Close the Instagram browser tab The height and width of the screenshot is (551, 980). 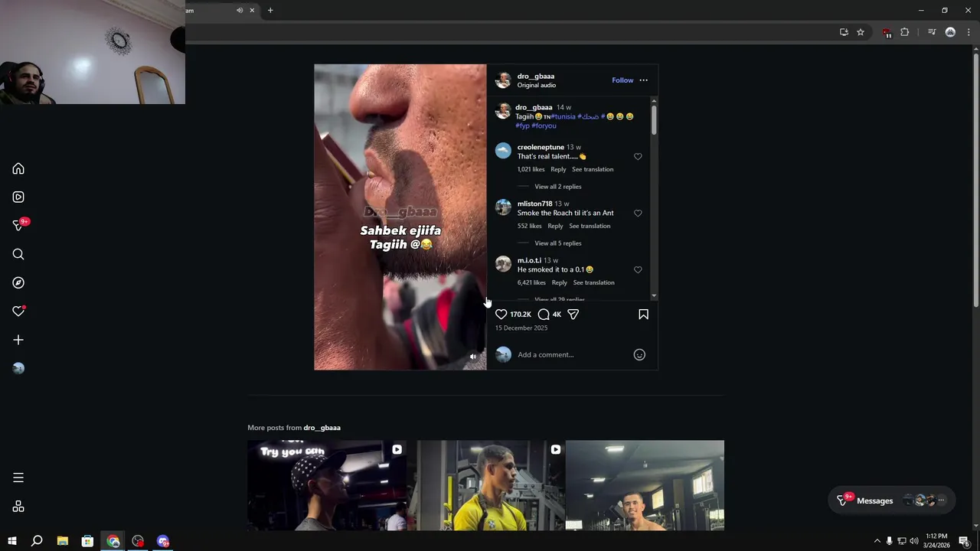[252, 10]
